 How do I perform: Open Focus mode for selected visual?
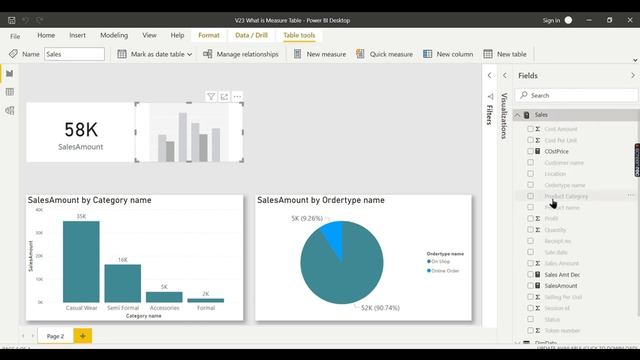point(224,97)
